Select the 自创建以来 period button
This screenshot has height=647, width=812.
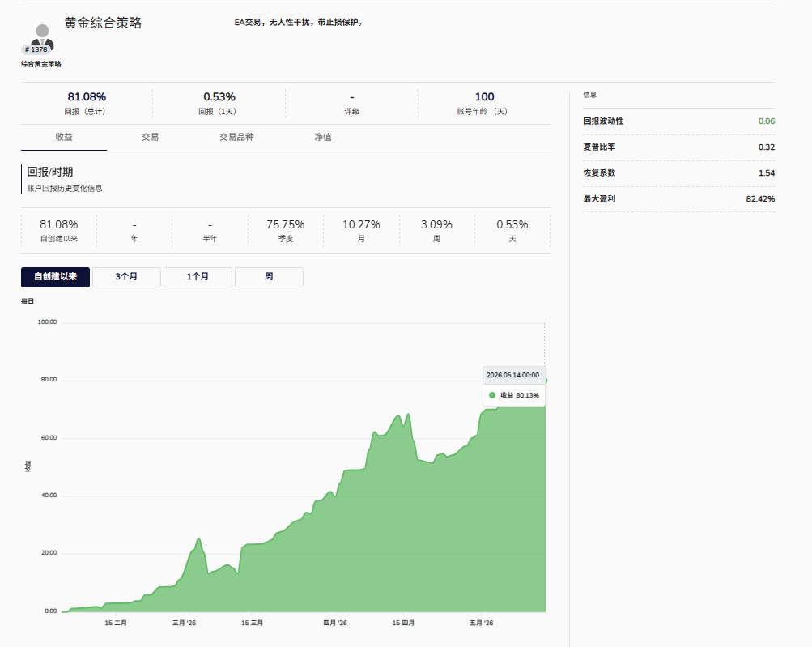55,277
